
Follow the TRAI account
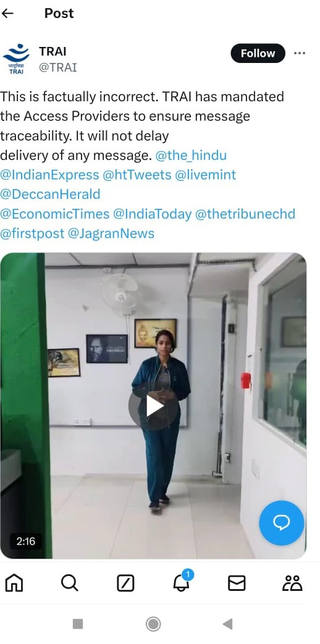[258, 53]
